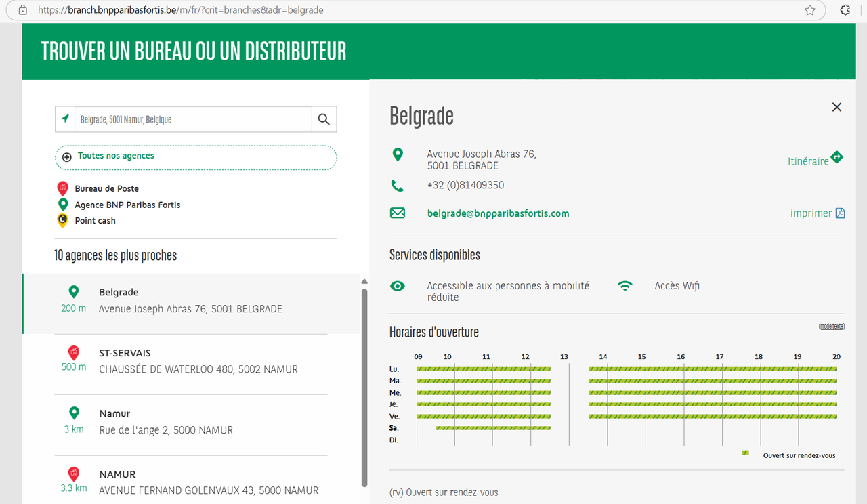The width and height of the screenshot is (867, 504).
Task: Click 'Avenue Joseph Abras 76,' address text
Action: click(x=482, y=154)
